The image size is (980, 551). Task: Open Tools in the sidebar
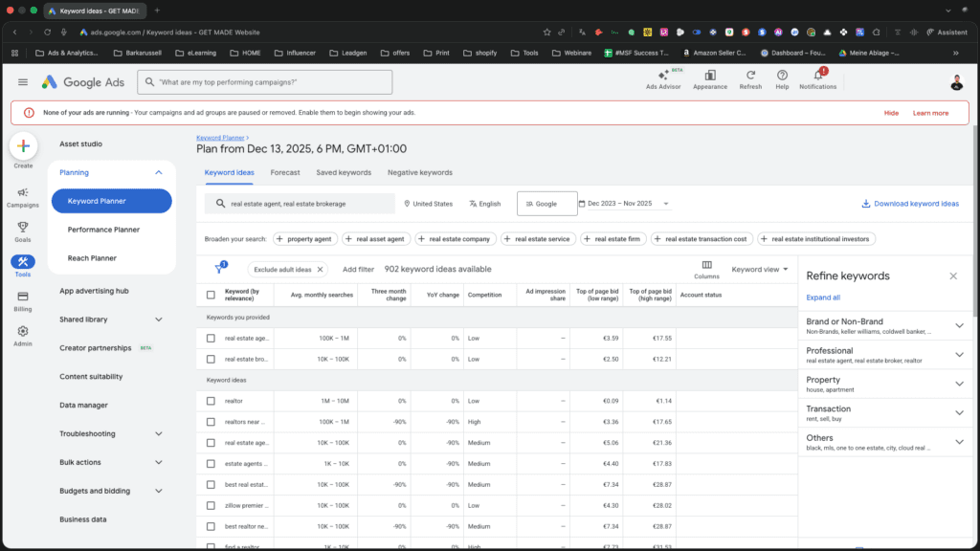(23, 266)
